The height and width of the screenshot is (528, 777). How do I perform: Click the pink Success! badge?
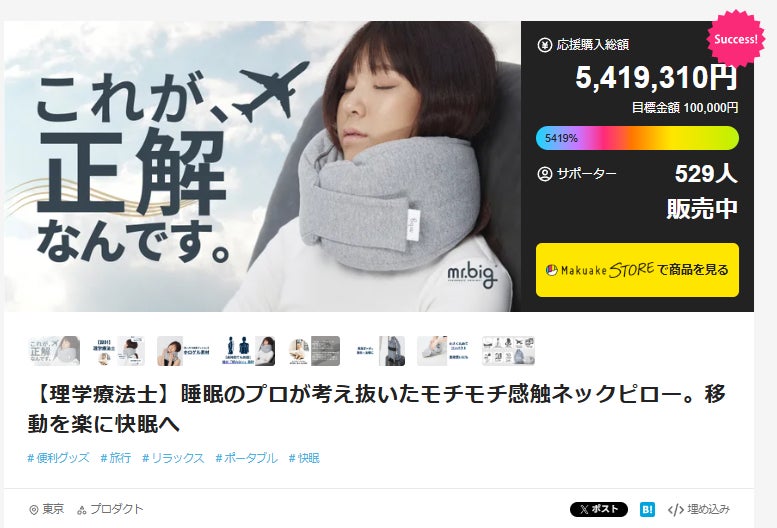click(736, 39)
